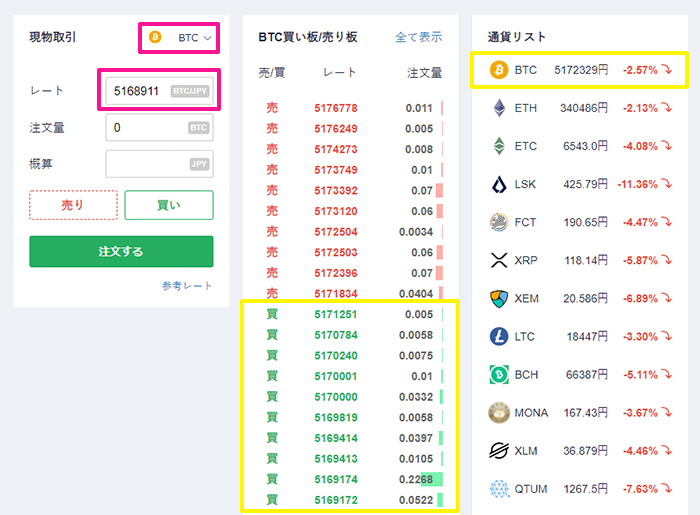
Task: Open the BTC currency dropdown in spot trading
Action: tap(179, 37)
